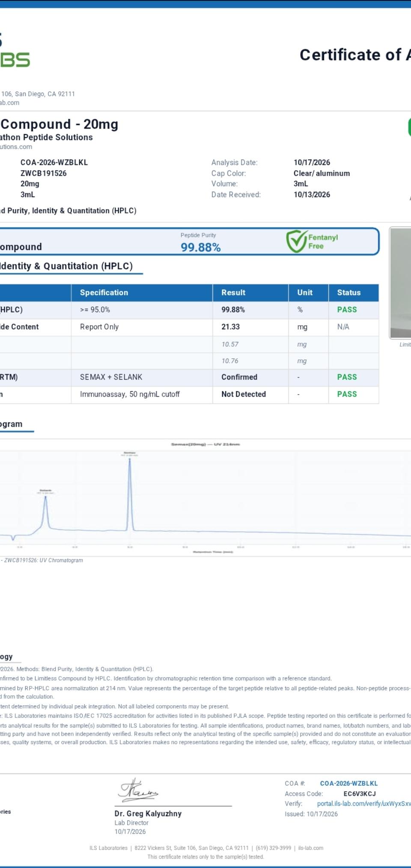Screen dimensions: 411x868
Task: Click the Date Received 10/13/2026 value
Action: click(312, 195)
